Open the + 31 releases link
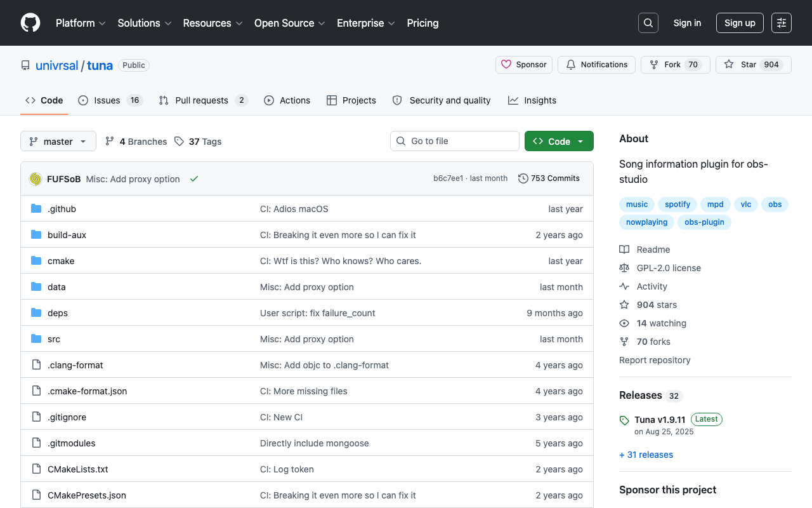This screenshot has width=812, height=508. pyautogui.click(x=646, y=455)
